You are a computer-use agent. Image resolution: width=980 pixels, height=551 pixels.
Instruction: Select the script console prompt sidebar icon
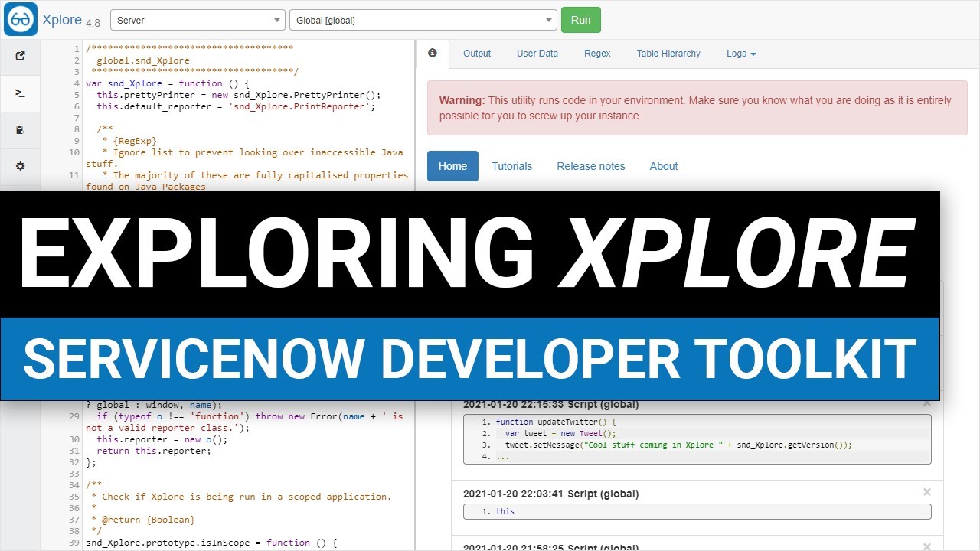click(21, 93)
